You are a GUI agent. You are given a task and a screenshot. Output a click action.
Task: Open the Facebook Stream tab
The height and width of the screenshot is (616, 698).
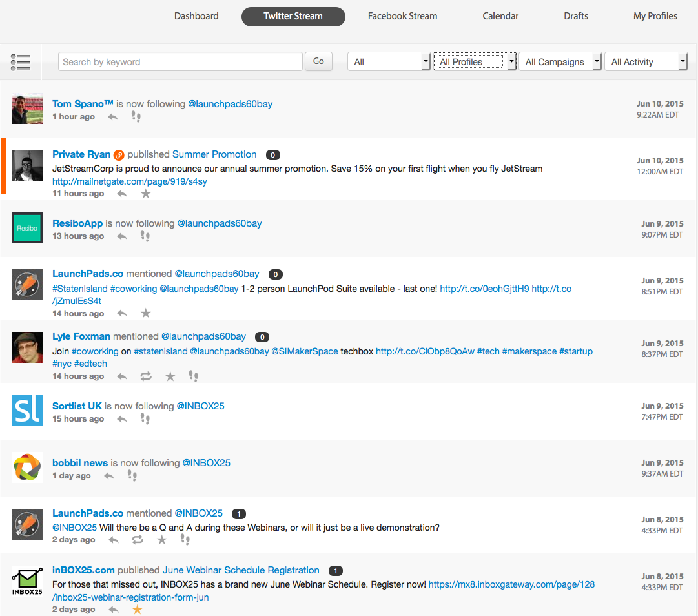click(x=402, y=17)
